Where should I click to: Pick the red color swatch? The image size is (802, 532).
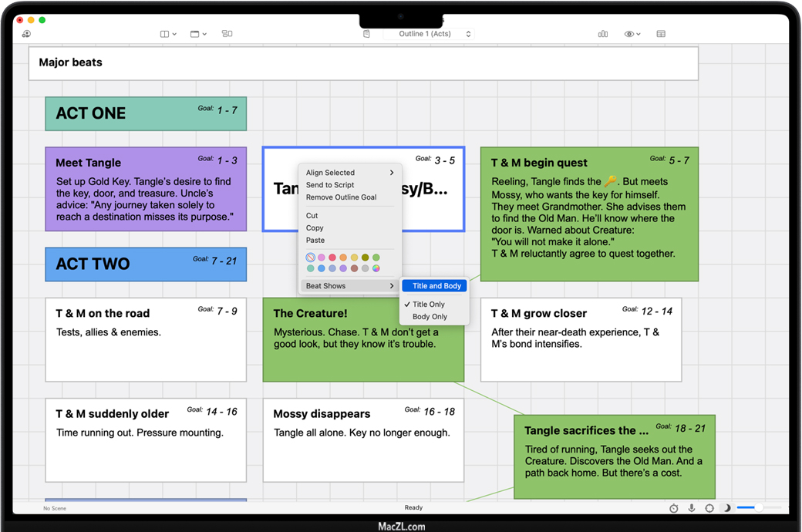point(332,258)
